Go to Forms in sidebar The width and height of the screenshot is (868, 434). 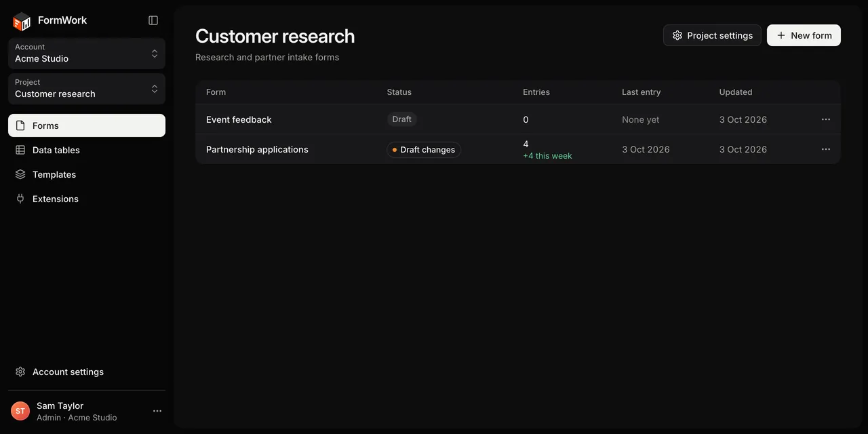[87, 125]
